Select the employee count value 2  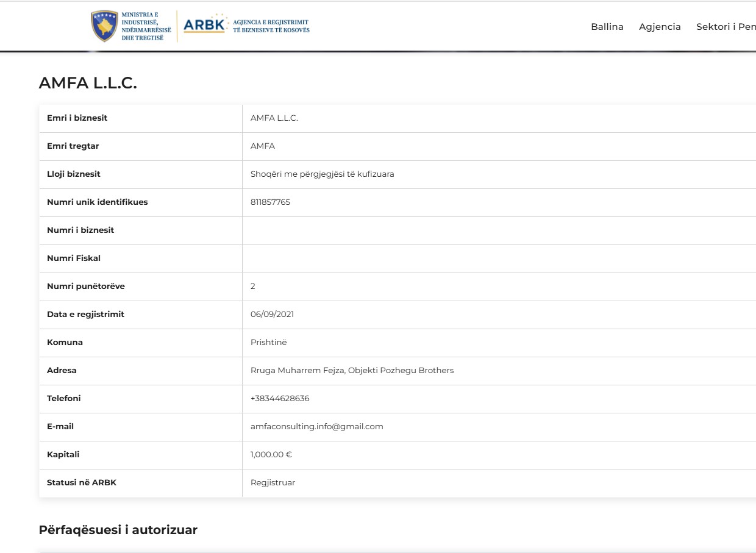253,286
